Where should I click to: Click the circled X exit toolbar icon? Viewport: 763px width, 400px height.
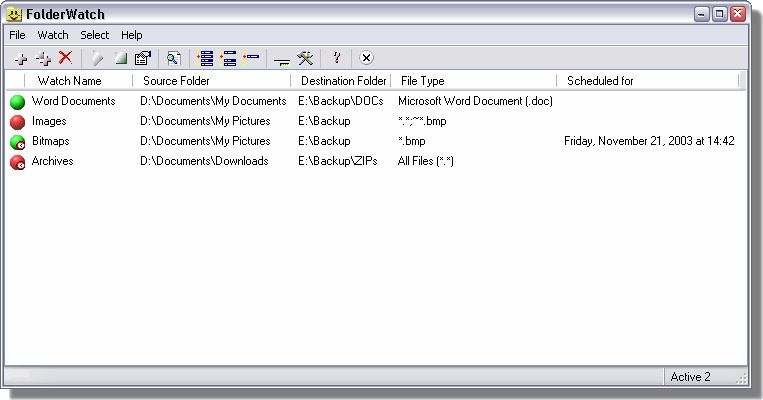(x=366, y=58)
